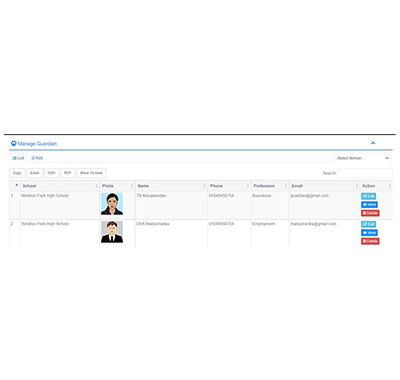Sort table by Profession column
Screen dimensions: 400x380
(x=270, y=186)
